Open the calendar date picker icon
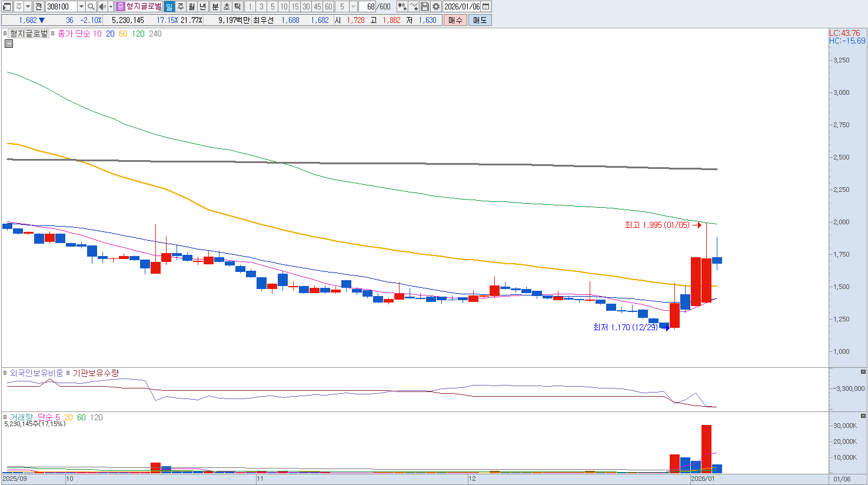 pos(486,6)
